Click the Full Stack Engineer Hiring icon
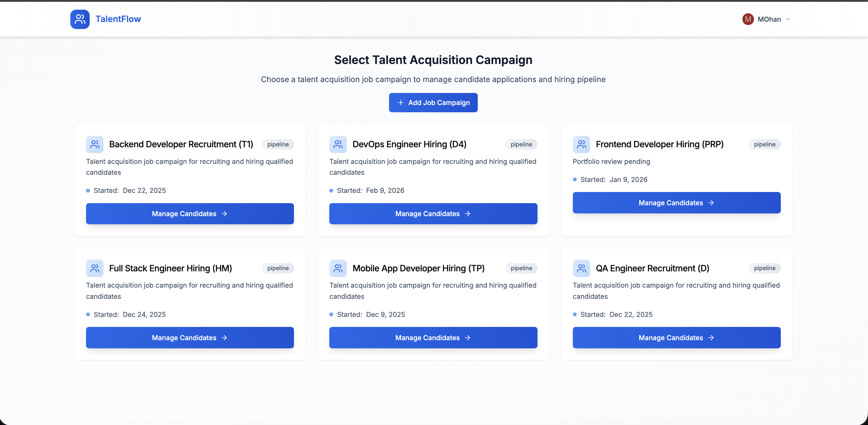Image resolution: width=868 pixels, height=425 pixels. tap(95, 268)
